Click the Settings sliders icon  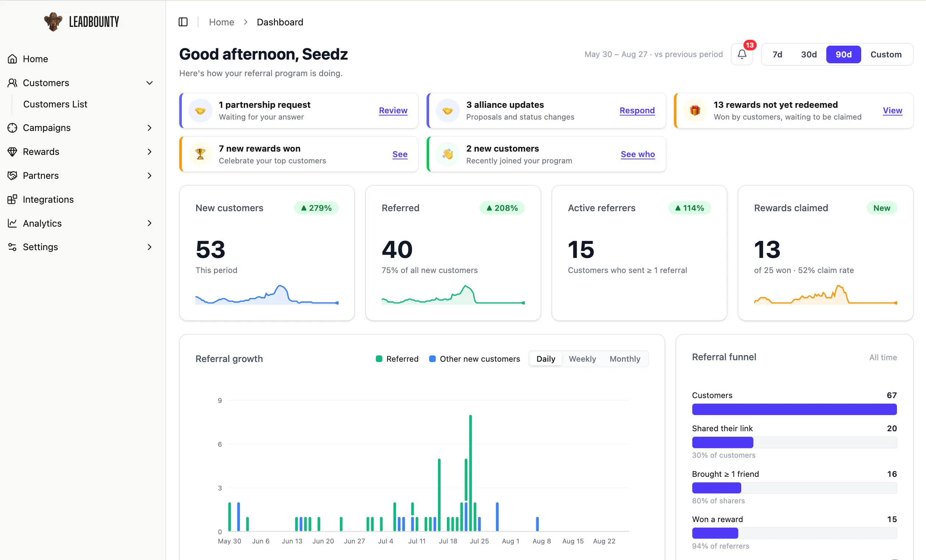13,247
